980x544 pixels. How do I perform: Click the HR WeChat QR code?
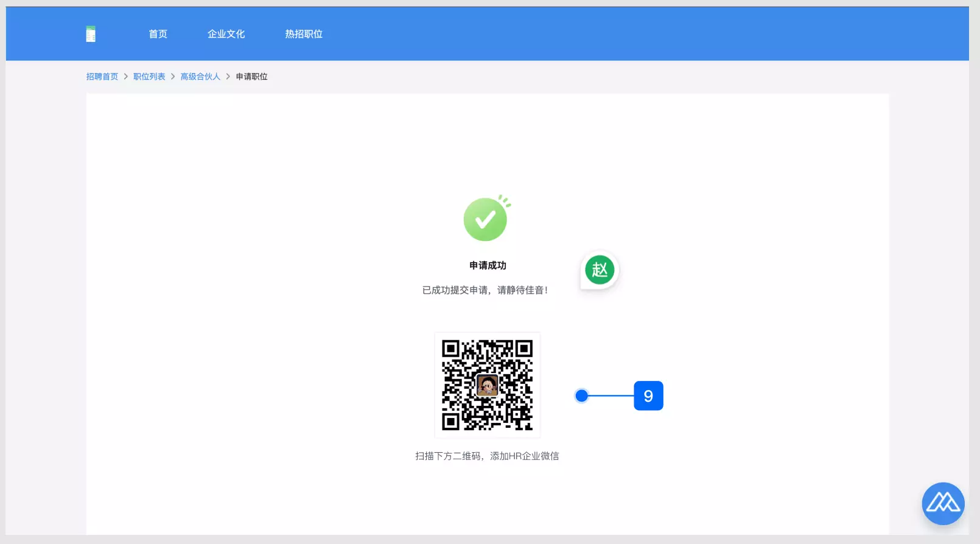coord(488,385)
